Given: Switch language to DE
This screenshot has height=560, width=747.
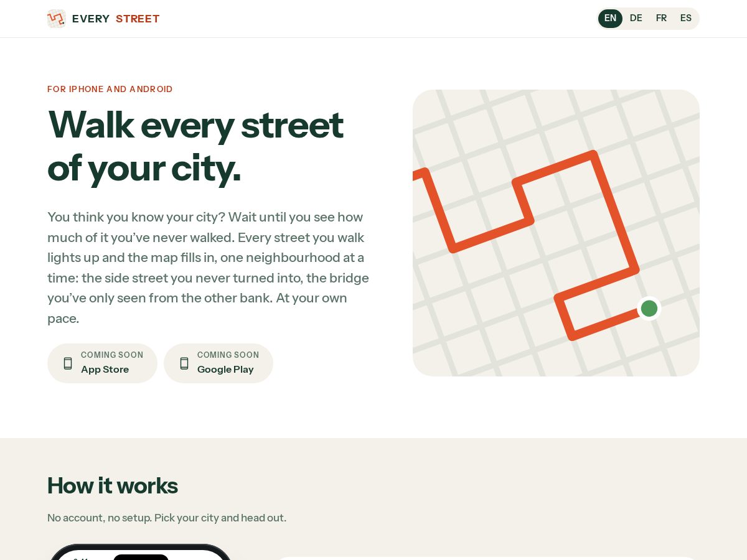Looking at the screenshot, I should tap(636, 19).
